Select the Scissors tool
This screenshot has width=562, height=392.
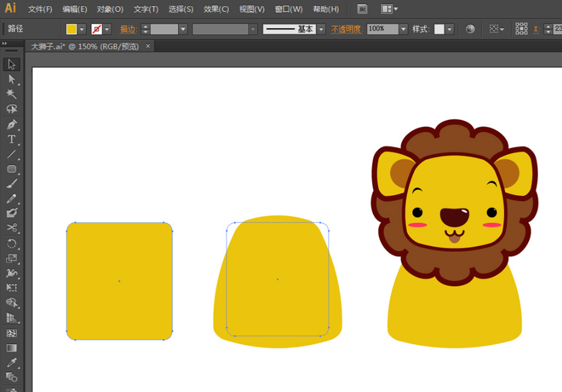pos(11,228)
